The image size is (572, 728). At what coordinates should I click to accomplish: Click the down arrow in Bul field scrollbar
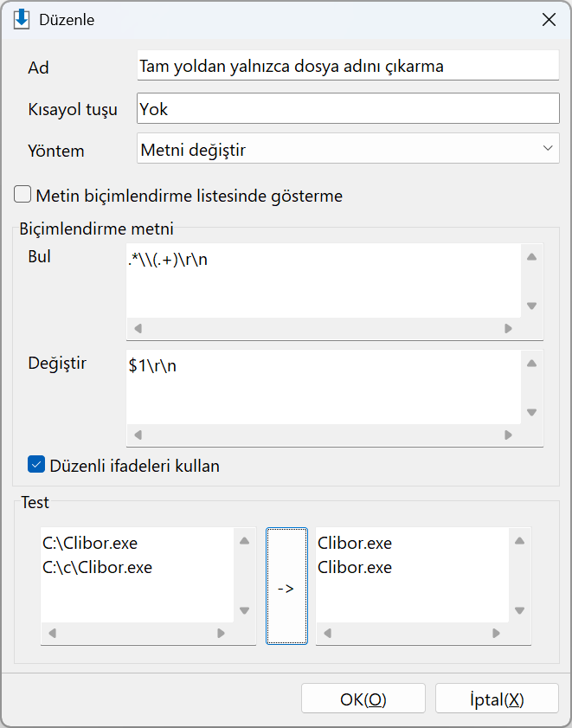[531, 306]
